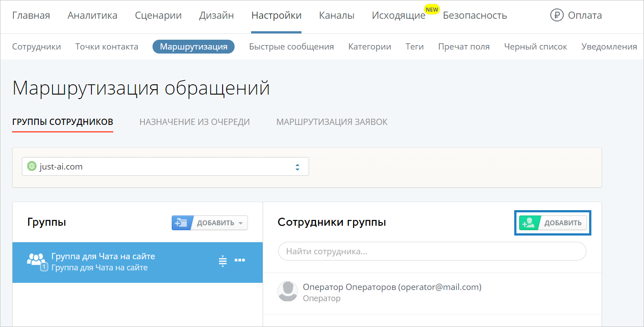Screen dimensions: 644x327
Task: Go to the Аналитика section
Action: pos(92,16)
